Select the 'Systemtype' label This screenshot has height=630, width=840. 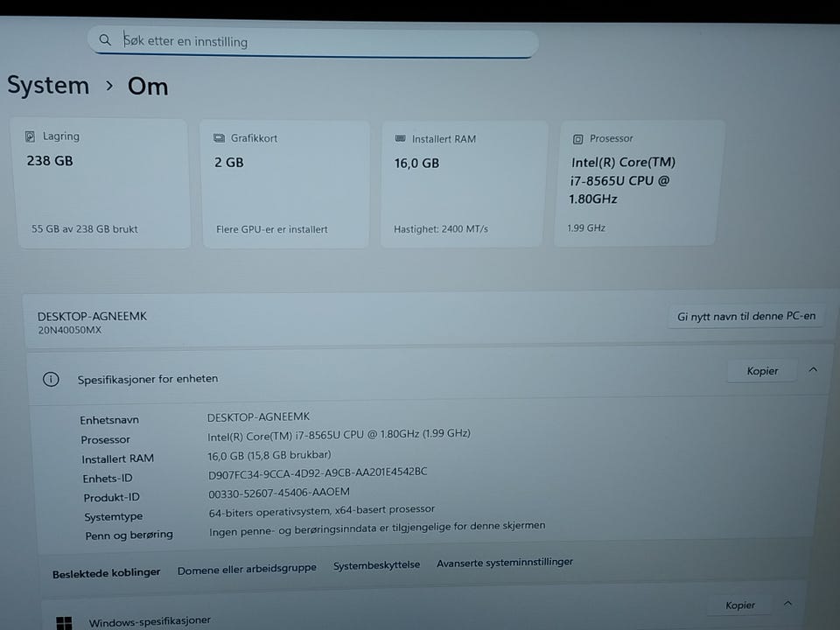click(x=113, y=516)
